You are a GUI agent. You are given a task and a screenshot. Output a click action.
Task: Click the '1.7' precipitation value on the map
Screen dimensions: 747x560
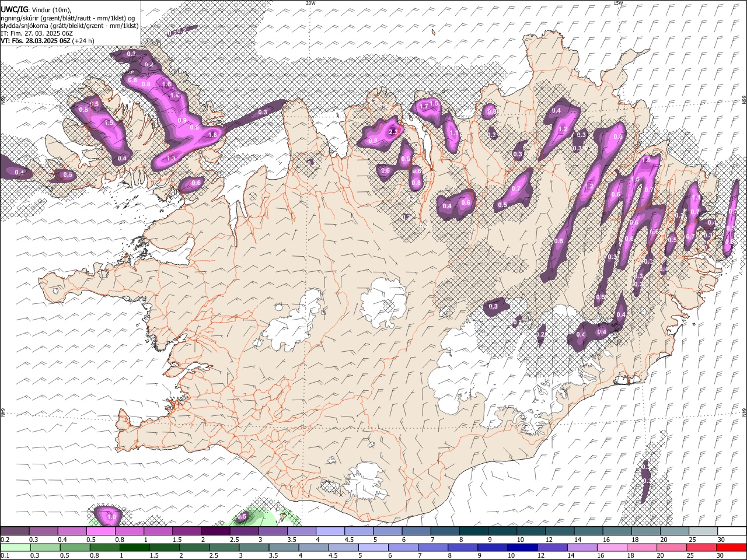coord(424,106)
